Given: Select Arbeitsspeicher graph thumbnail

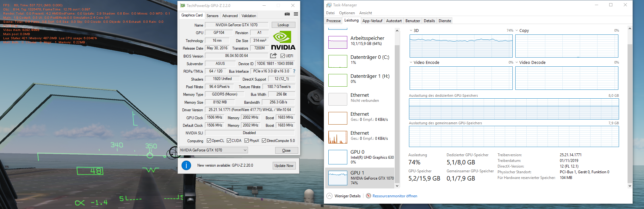Looking at the screenshot, I should point(338,42).
